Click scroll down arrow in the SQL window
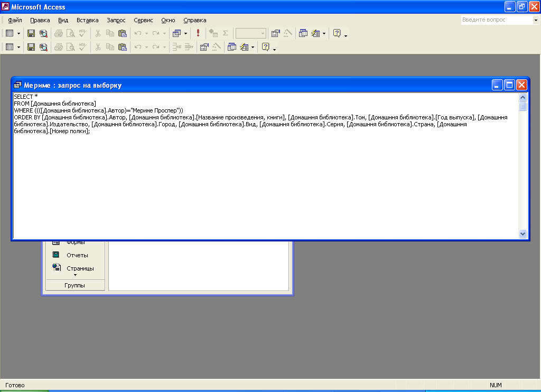The image size is (541, 392). click(523, 234)
